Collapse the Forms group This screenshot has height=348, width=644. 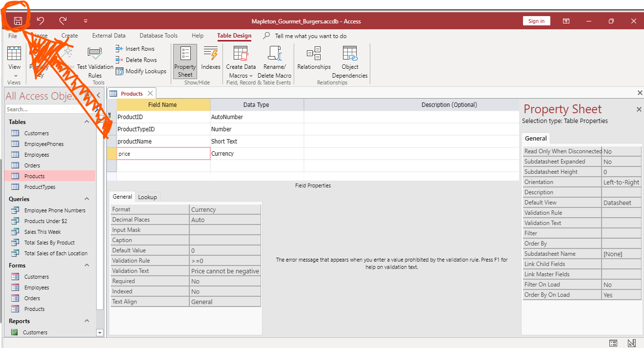point(87,266)
